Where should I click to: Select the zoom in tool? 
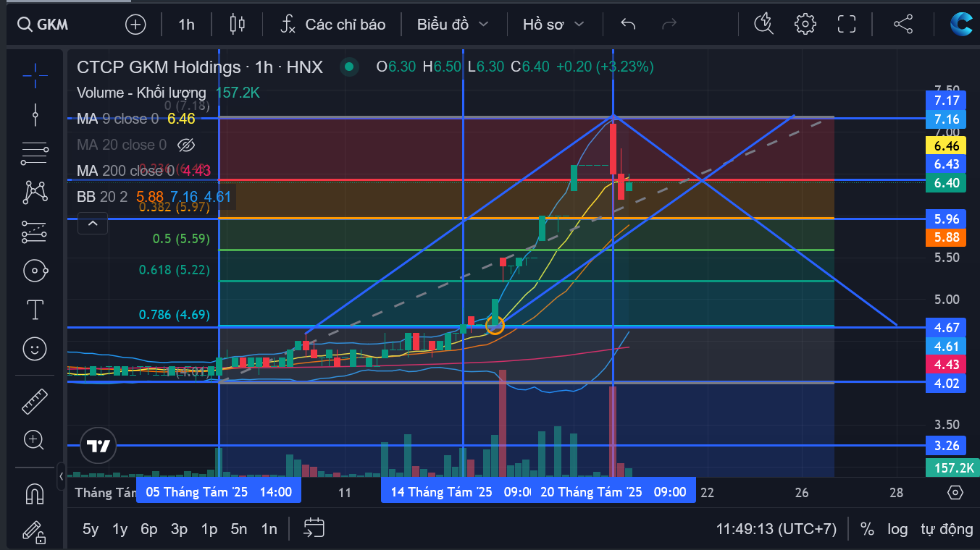tap(35, 439)
